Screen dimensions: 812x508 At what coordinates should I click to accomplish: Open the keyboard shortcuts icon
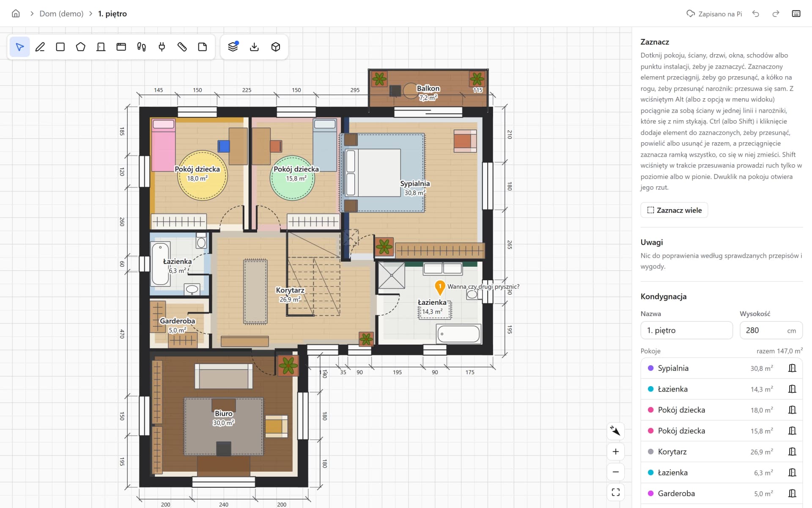coord(796,14)
